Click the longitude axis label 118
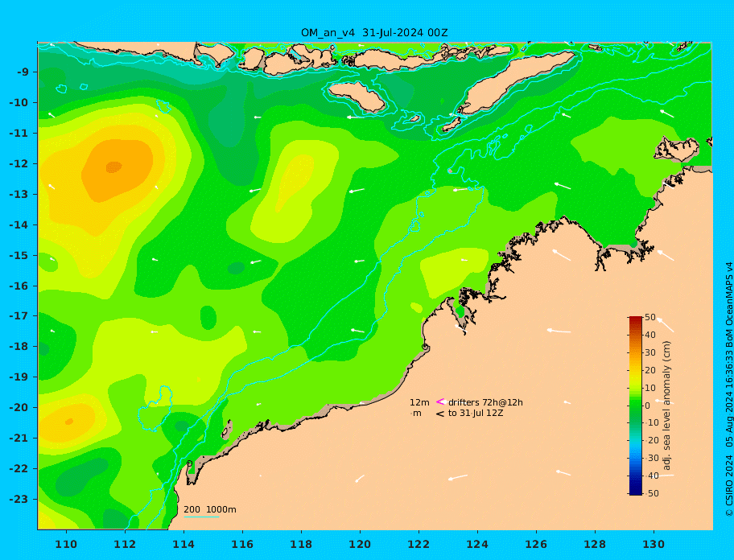Viewport: 734px width, 560px height. (x=301, y=544)
